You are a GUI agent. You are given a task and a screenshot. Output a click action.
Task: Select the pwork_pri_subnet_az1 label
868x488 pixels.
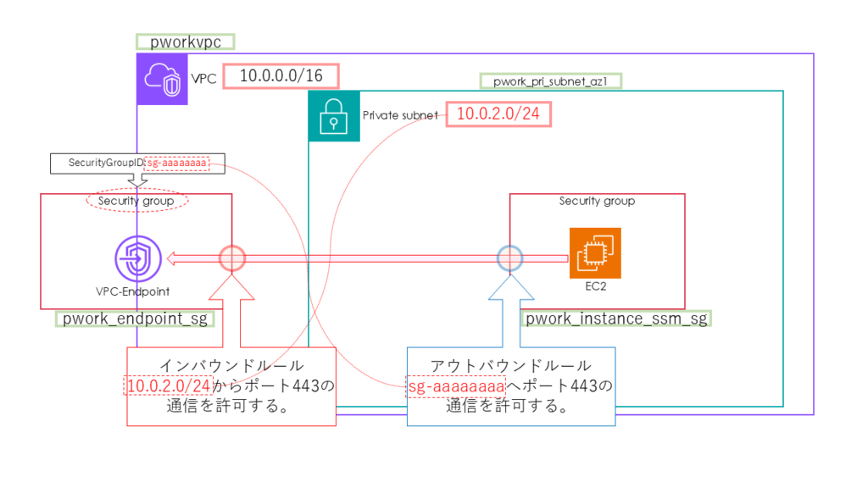click(x=550, y=81)
